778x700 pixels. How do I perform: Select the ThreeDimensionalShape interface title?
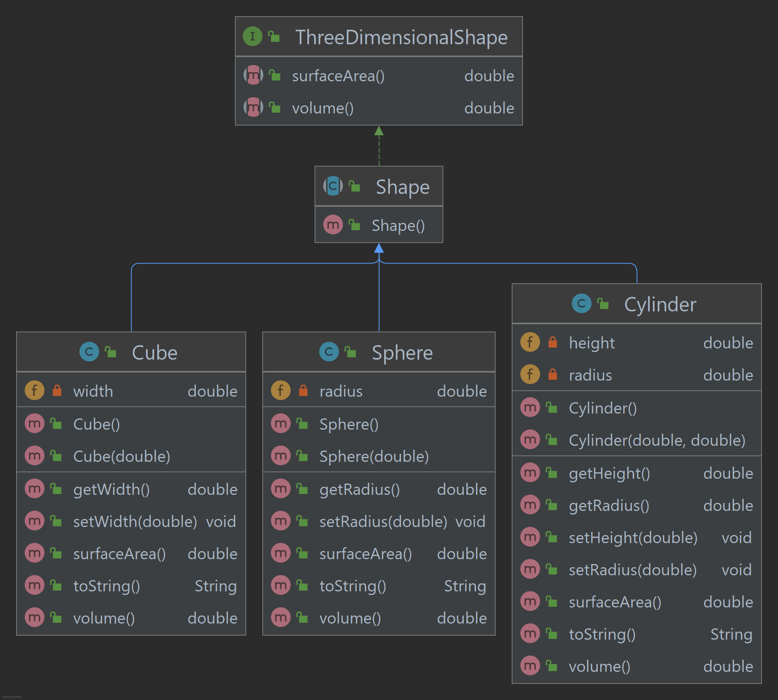401,37
